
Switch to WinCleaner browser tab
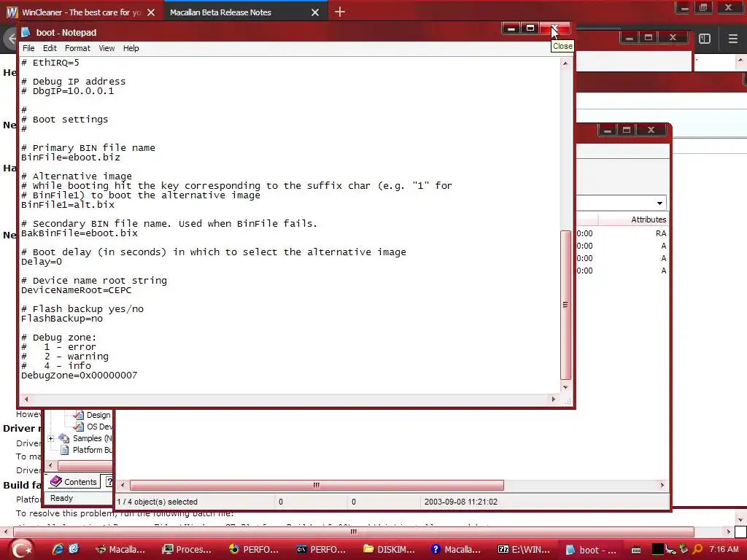[81, 12]
